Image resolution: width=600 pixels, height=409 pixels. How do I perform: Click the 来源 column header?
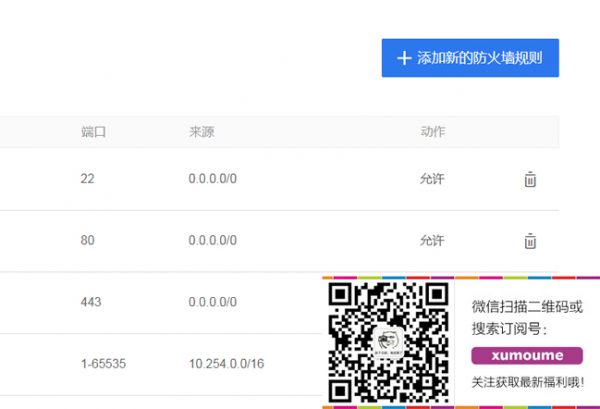pyautogui.click(x=201, y=131)
